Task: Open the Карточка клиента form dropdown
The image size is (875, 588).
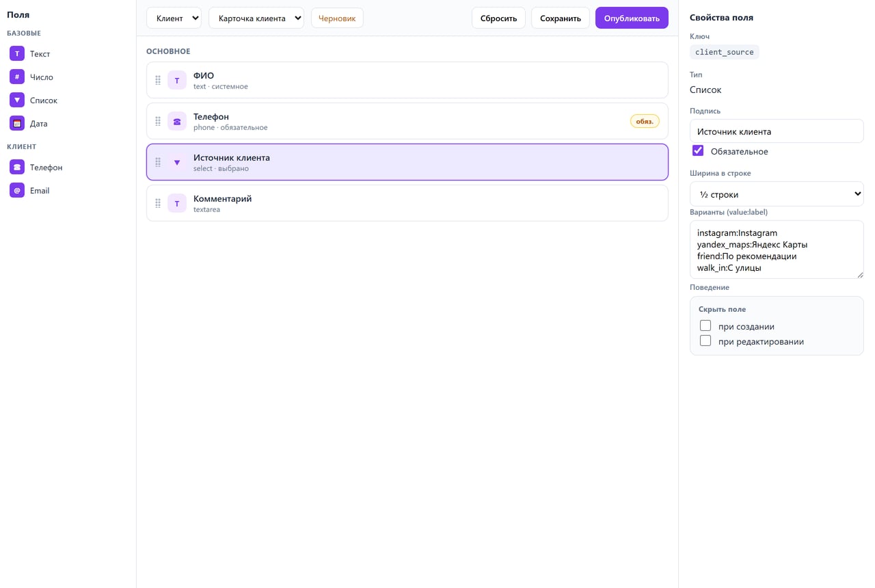Action: [x=256, y=18]
